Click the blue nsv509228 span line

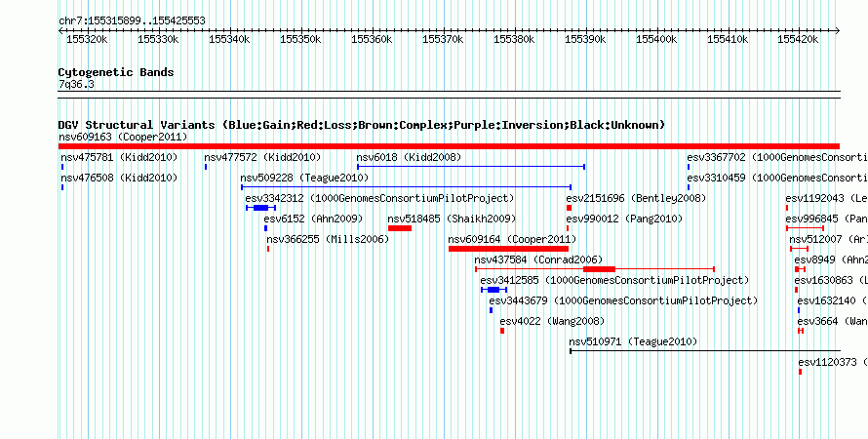tap(407, 187)
